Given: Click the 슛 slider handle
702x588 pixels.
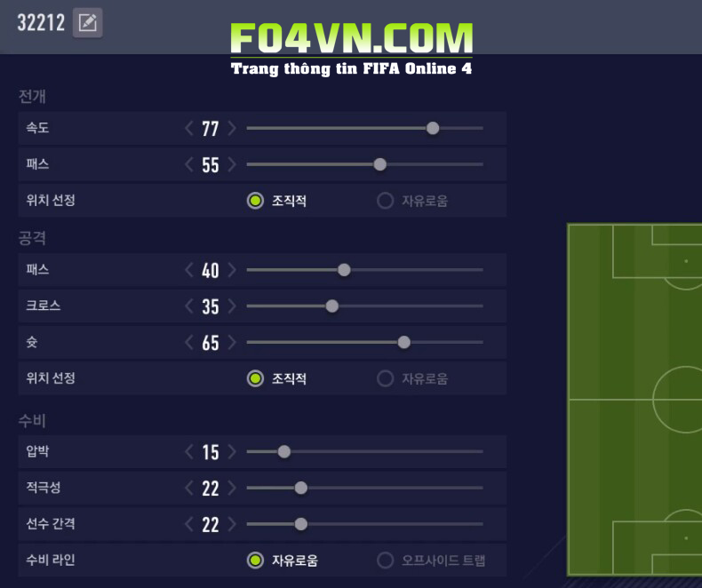Looking at the screenshot, I should (404, 342).
